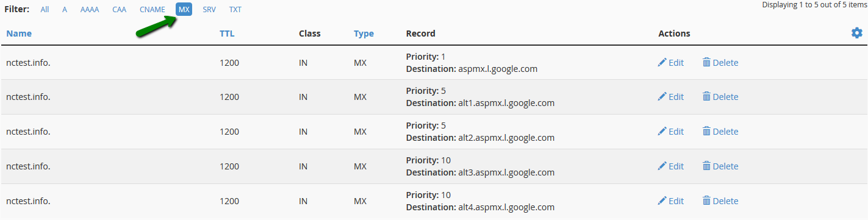
Task: Select the AAAA filter
Action: point(90,10)
